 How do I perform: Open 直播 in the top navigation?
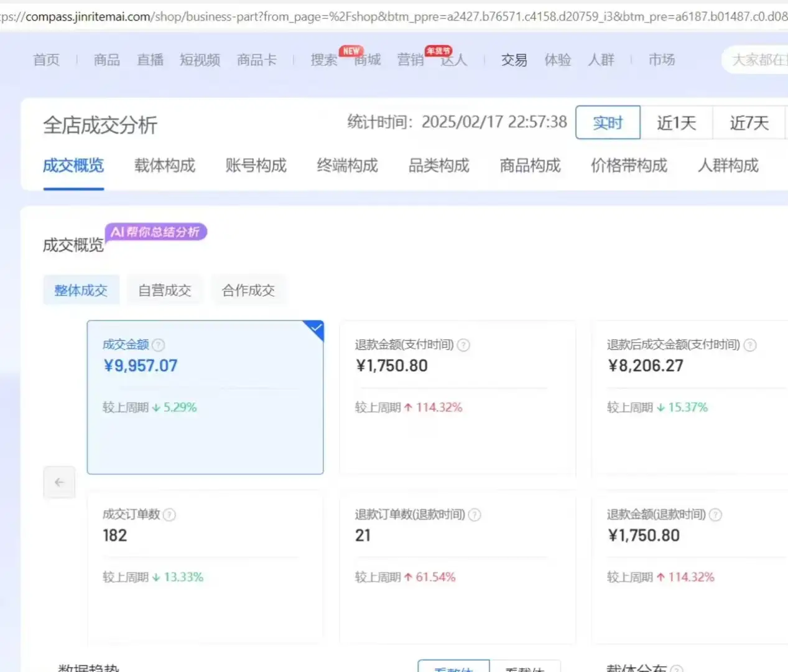(x=151, y=60)
